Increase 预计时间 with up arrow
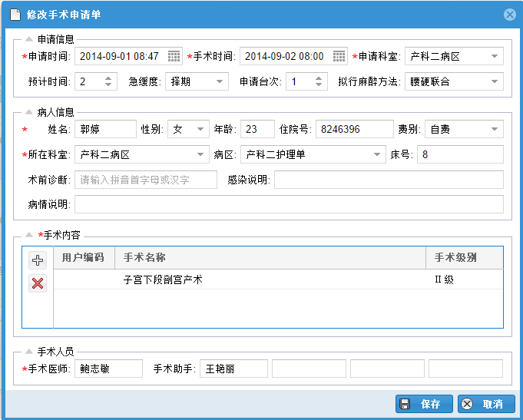The width and height of the screenshot is (523, 420). pos(108,78)
